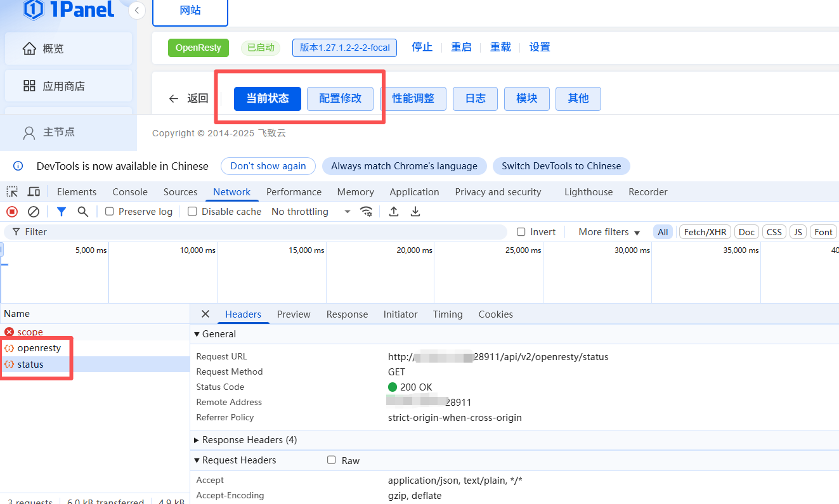
Task: Filter requests by JS
Action: 798,232
